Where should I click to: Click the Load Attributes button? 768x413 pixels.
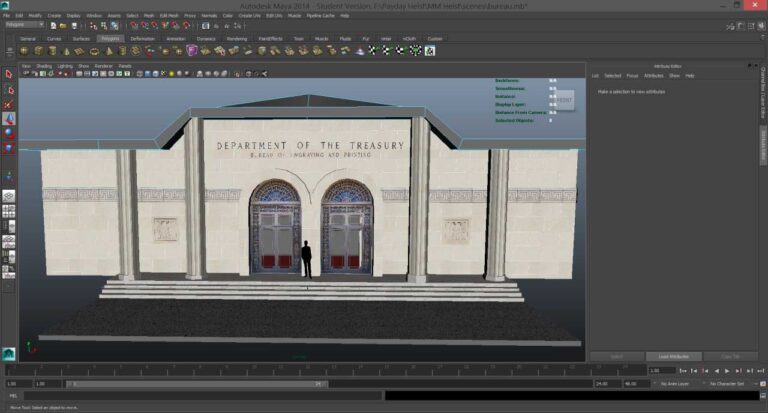click(x=673, y=357)
